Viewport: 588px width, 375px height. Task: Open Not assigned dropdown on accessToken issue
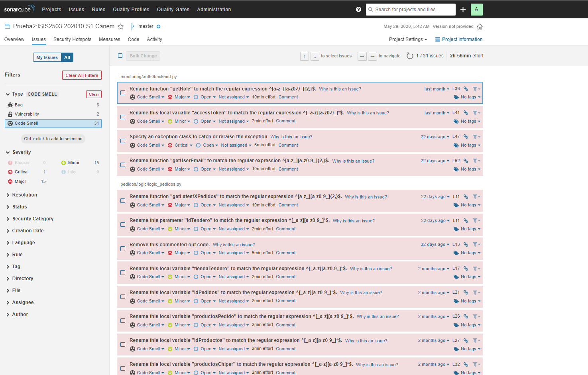(x=234, y=121)
